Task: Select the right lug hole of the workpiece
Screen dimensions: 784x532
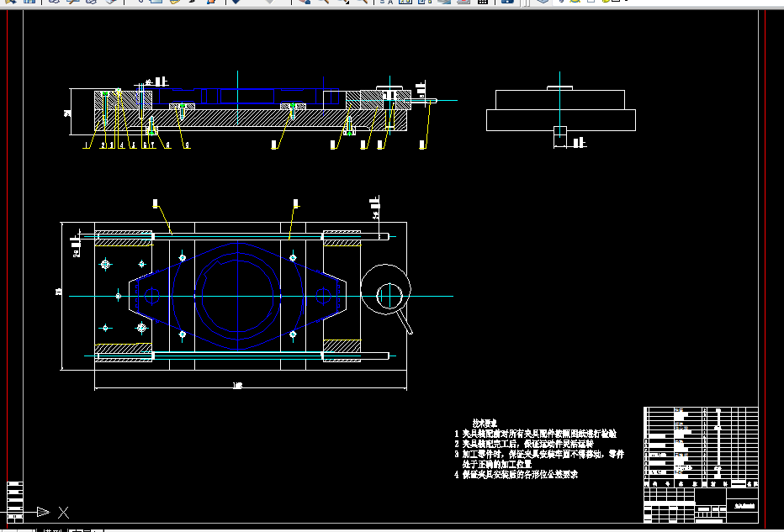Action: (x=324, y=296)
